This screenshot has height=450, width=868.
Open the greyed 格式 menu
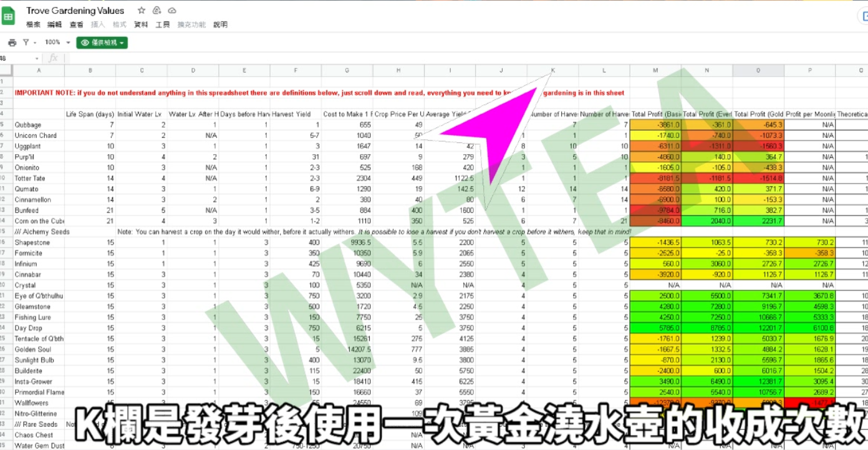(120, 25)
